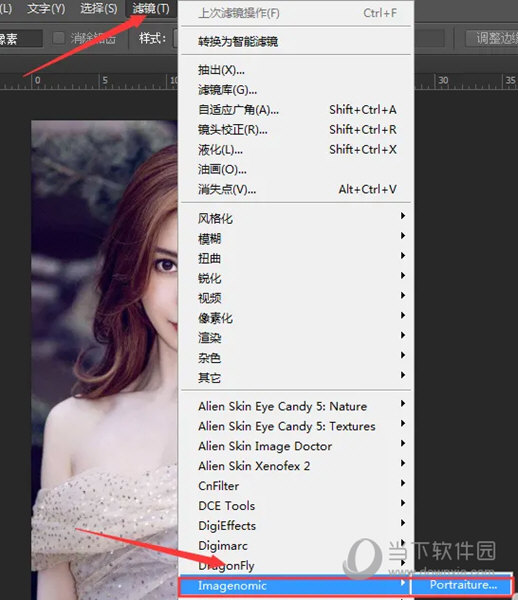Screen dimensions: 518x600
Task: Launch the Portraiture... plugin
Action: tap(462, 585)
